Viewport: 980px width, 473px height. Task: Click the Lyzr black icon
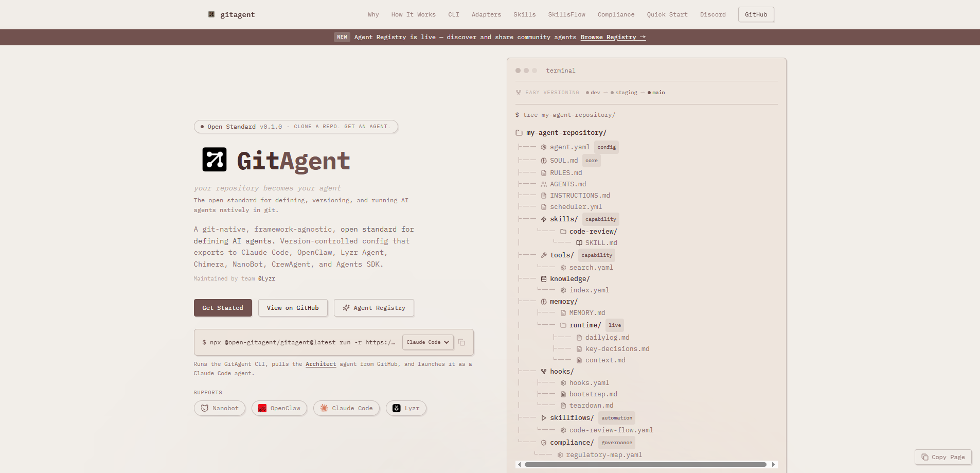[x=397, y=408]
